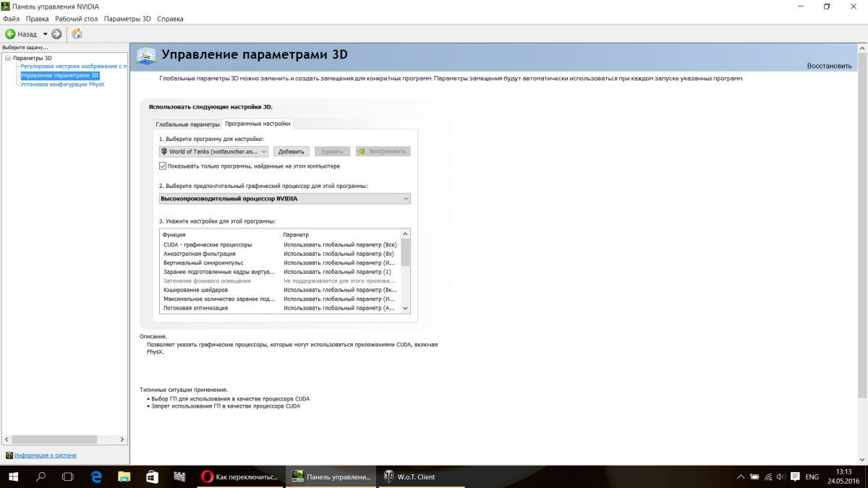868x488 pixels.
Task: Click the Home icon in the toolbar
Action: [77, 34]
